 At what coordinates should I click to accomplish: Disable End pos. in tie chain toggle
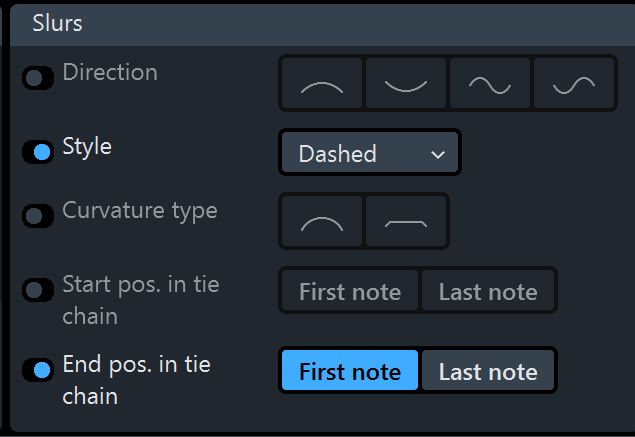pos(38,370)
